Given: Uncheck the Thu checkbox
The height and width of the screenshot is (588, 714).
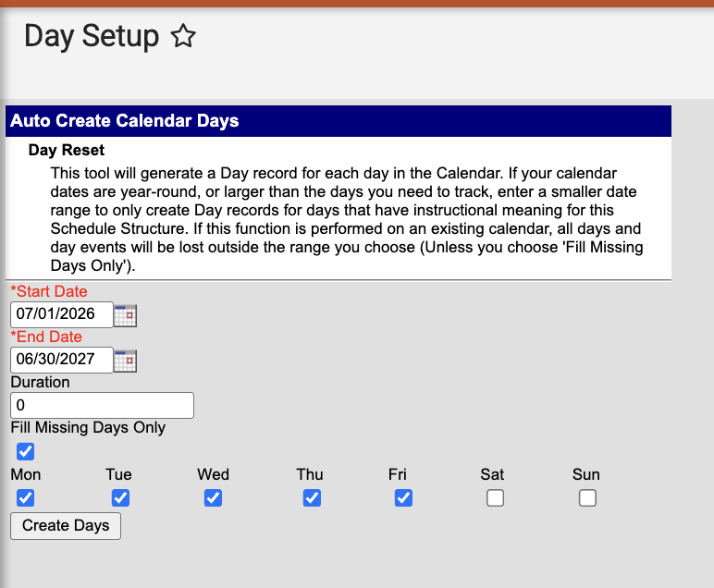Looking at the screenshot, I should 312,498.
